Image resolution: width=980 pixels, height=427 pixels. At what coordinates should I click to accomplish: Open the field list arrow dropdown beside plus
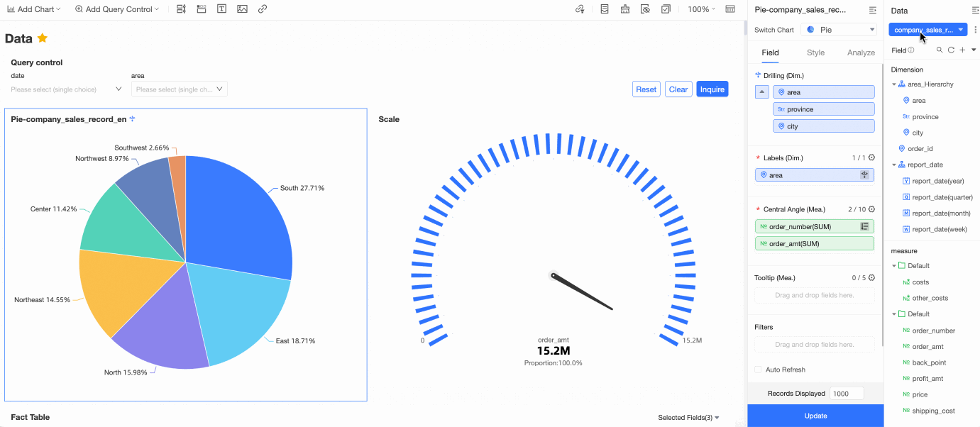tap(974, 50)
